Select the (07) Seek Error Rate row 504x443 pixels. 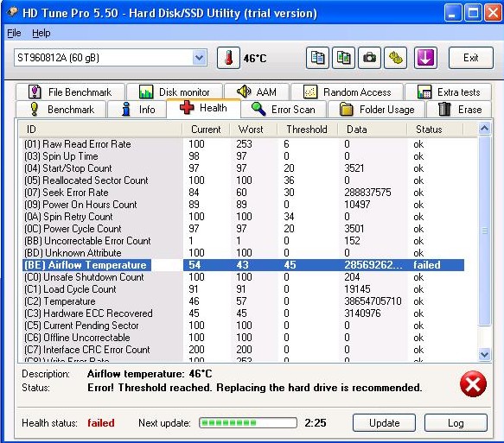[243, 193]
